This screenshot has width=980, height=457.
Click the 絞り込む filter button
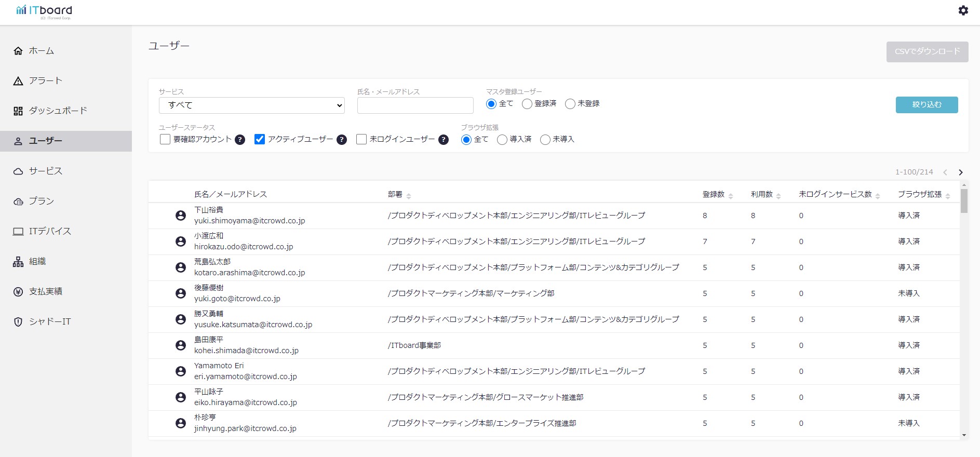(x=927, y=105)
